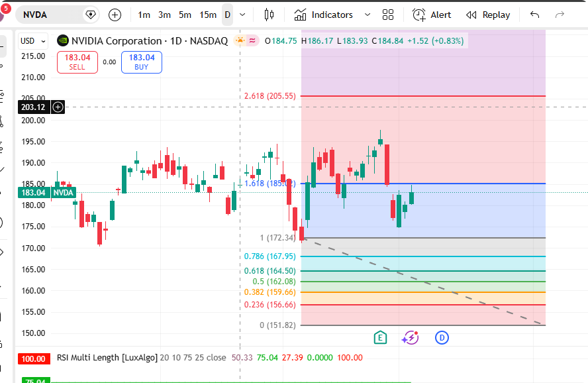Screen dimensions: 588x383
Task: Click the red 100.00 RSI scale label
Action: click(33, 359)
